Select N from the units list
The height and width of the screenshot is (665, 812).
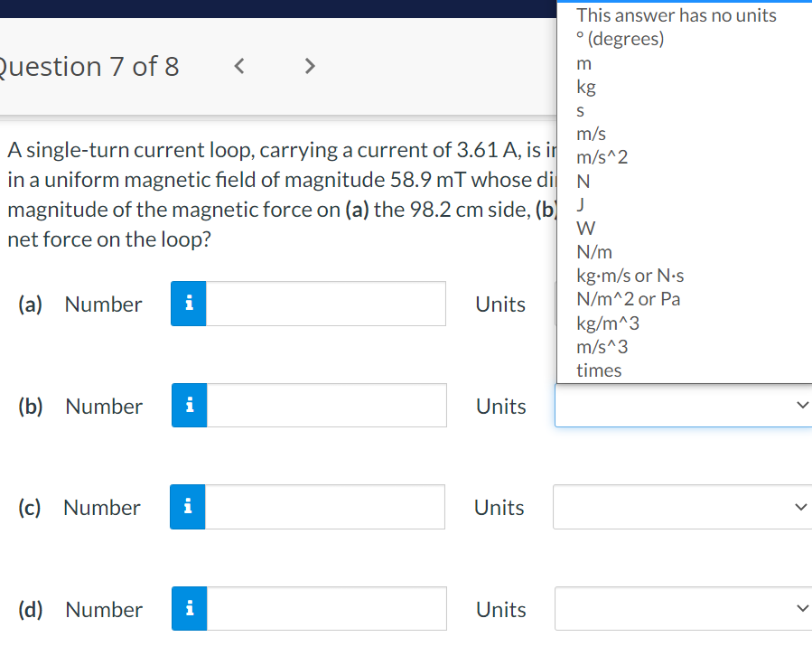point(582,181)
